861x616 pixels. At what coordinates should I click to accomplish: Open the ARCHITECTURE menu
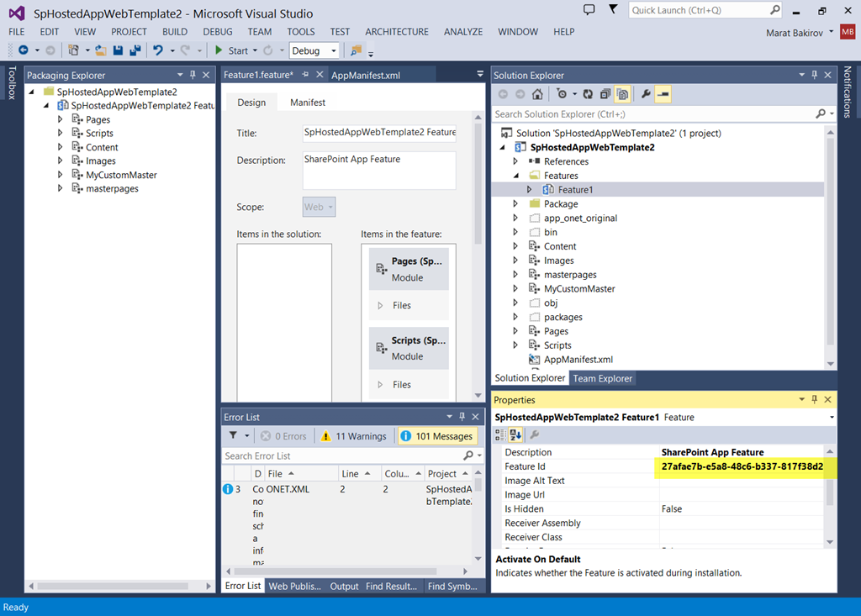[x=397, y=32]
